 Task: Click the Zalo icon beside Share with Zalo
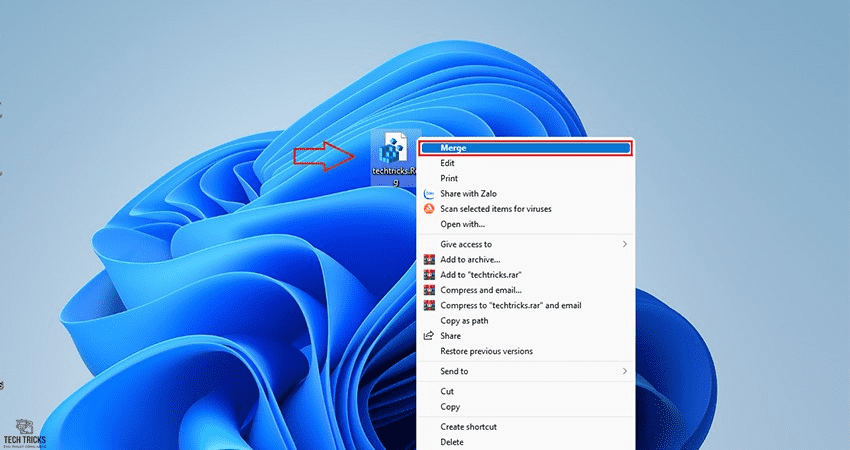(x=429, y=194)
